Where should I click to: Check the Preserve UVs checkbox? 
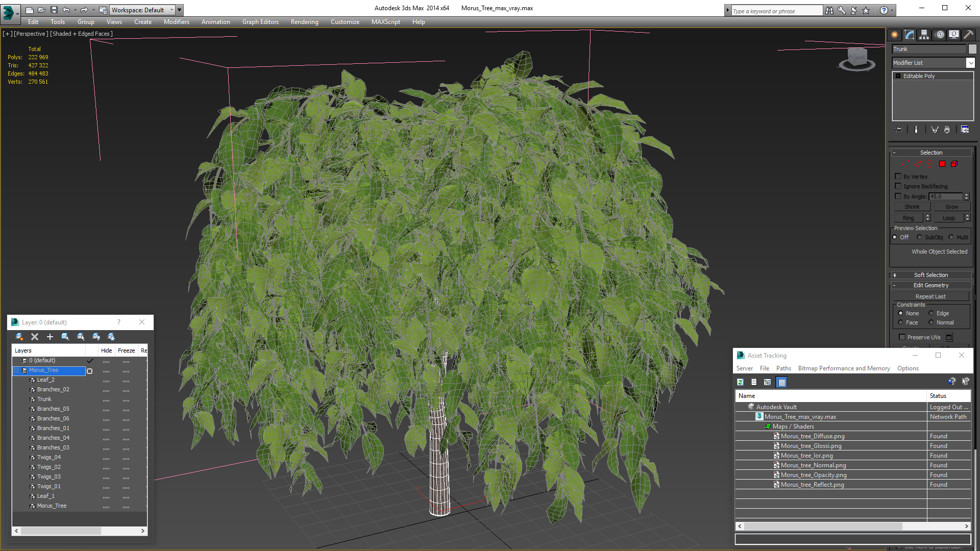[902, 337]
